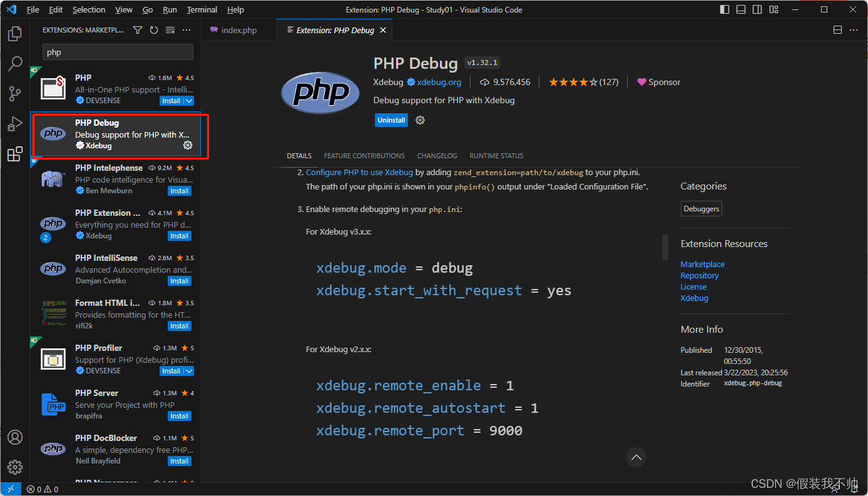Install PHP Intelephense extension
The image size is (868, 496).
coord(180,191)
